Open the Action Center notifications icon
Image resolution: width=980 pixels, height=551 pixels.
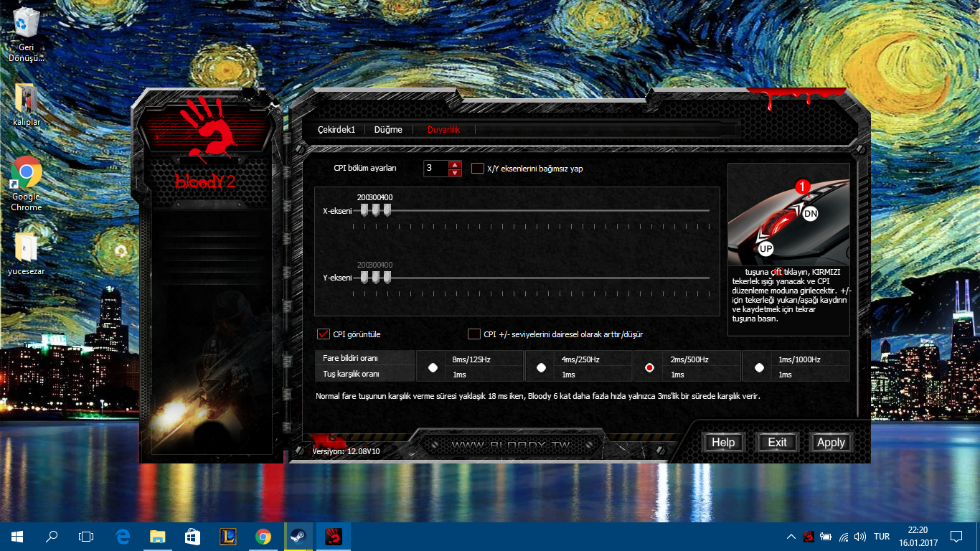(x=956, y=537)
